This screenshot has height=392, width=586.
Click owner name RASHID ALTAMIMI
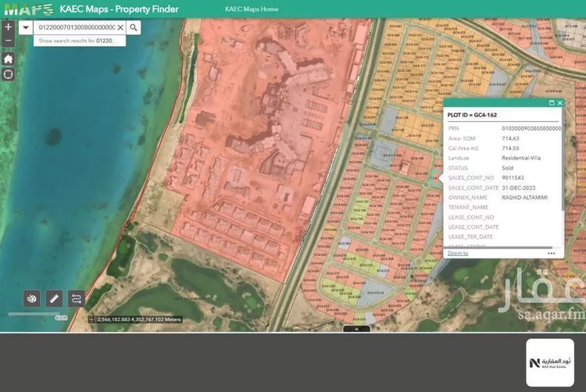tap(525, 198)
